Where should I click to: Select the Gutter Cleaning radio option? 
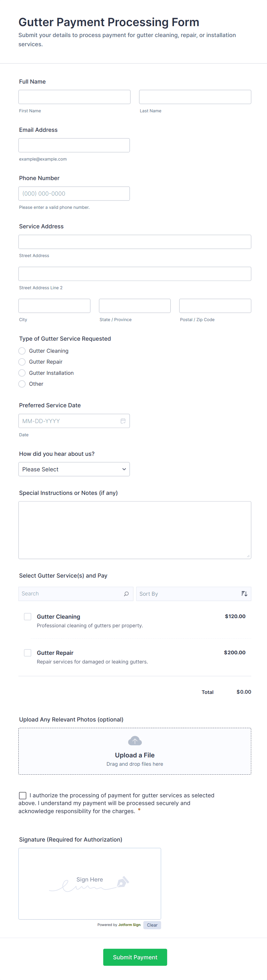coord(22,351)
